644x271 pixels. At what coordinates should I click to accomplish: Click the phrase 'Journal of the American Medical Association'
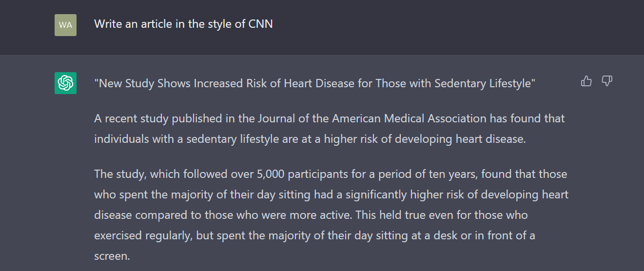pyautogui.click(x=372, y=118)
